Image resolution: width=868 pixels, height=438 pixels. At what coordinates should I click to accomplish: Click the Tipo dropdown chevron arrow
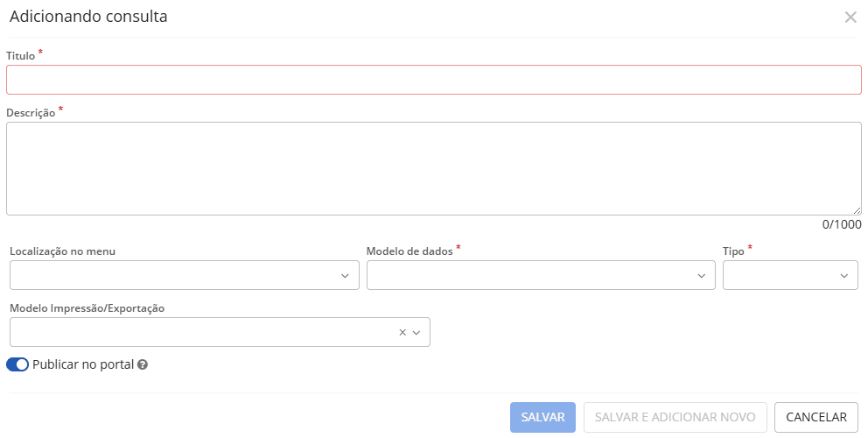click(x=844, y=276)
